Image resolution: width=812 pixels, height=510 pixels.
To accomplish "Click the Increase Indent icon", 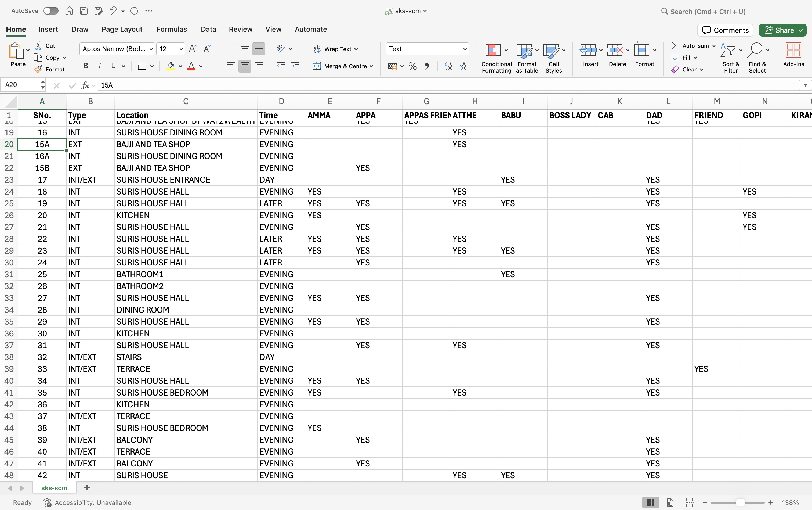I will [295, 66].
